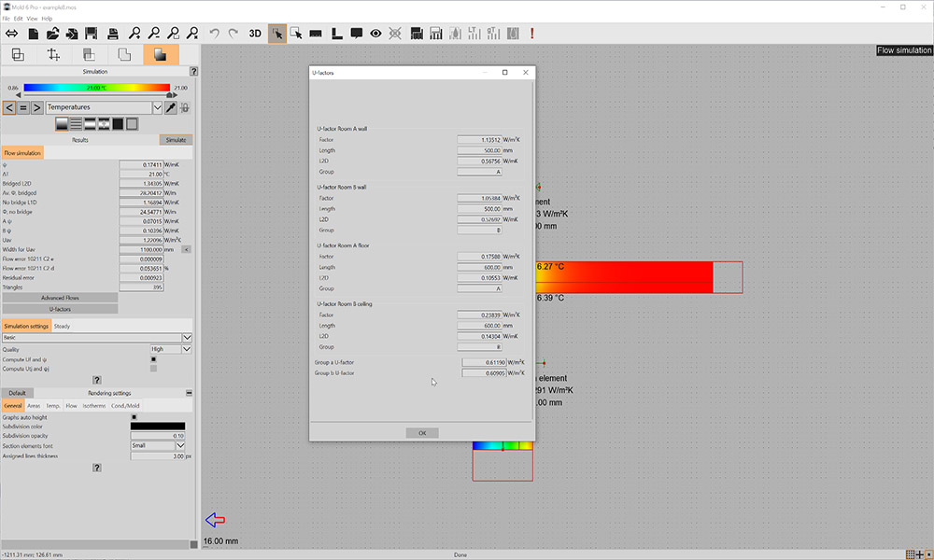Select the active pointer selection tool
The width and height of the screenshot is (934, 560).
tap(277, 34)
